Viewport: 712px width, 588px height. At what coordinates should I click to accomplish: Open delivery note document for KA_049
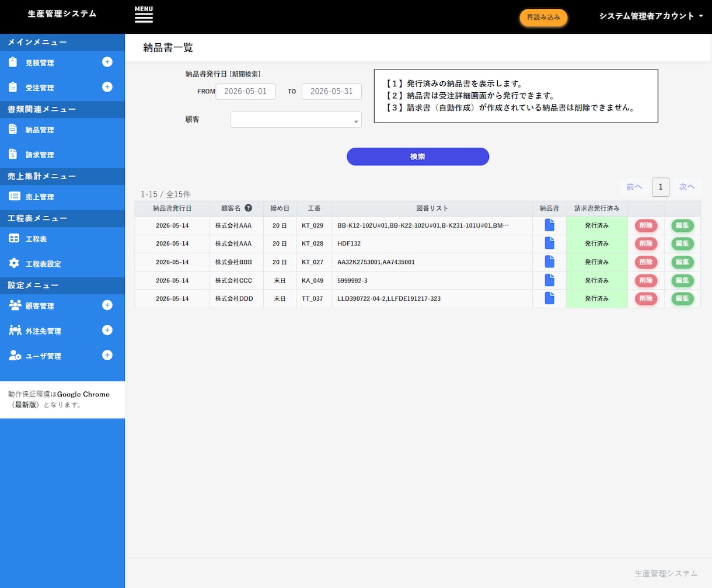point(549,280)
